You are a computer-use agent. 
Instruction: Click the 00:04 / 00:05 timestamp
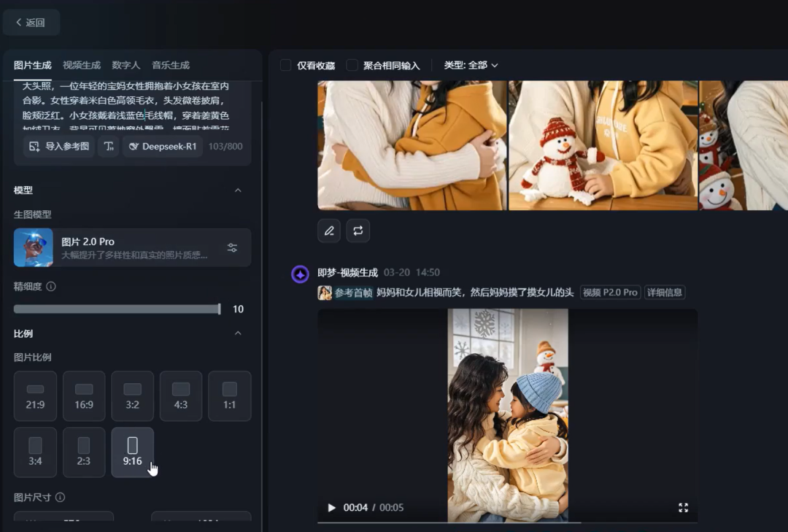click(374, 508)
